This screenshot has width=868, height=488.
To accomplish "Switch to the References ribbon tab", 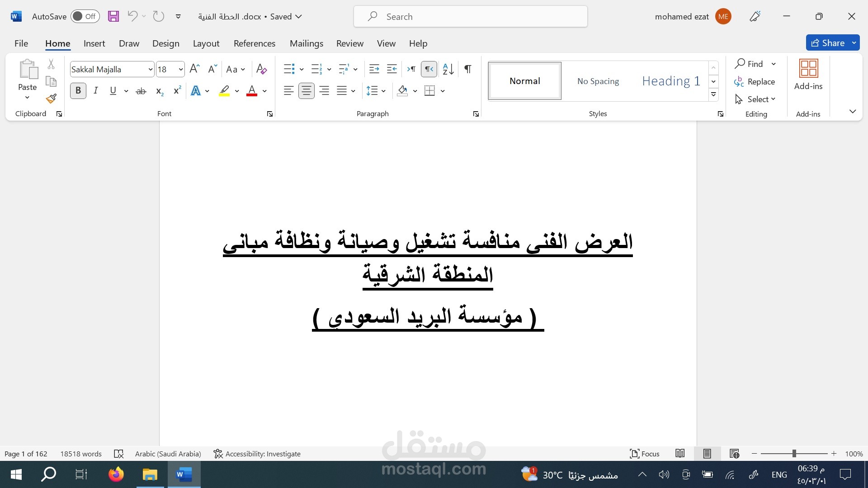I will pos(254,43).
